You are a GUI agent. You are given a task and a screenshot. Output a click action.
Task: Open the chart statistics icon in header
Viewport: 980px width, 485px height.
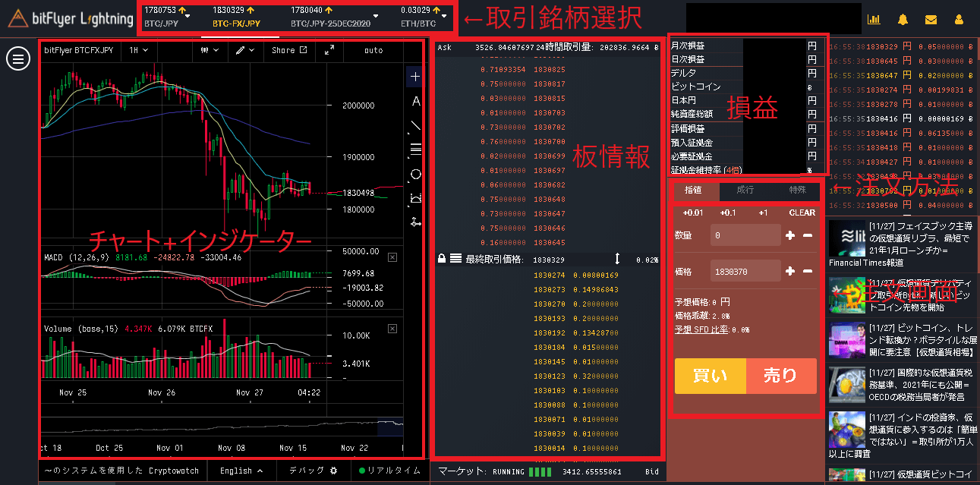(874, 19)
